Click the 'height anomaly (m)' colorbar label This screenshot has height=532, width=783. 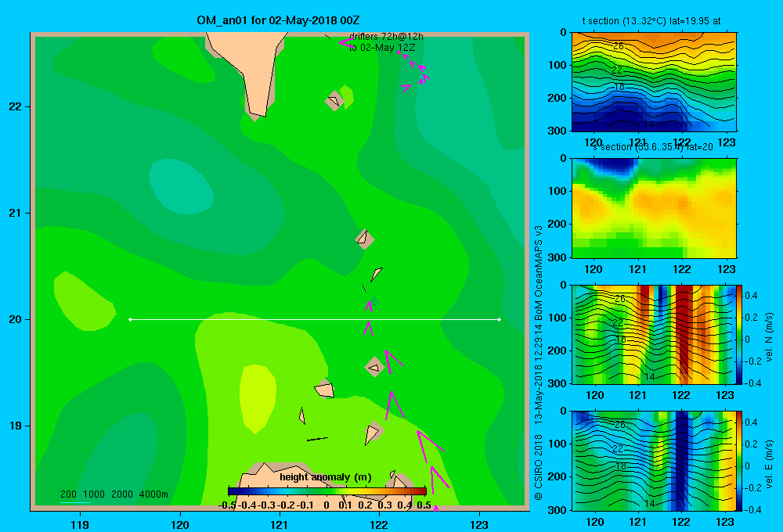(326, 477)
